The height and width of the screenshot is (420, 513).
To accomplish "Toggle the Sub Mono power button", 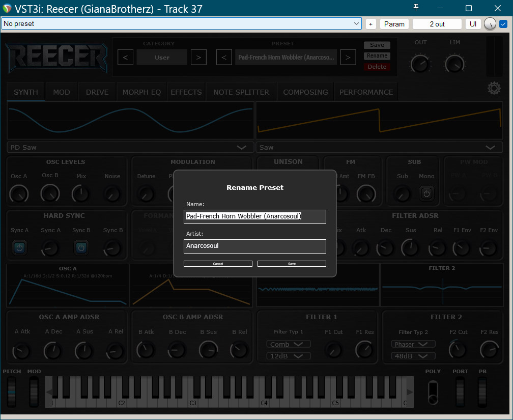I will click(x=426, y=193).
